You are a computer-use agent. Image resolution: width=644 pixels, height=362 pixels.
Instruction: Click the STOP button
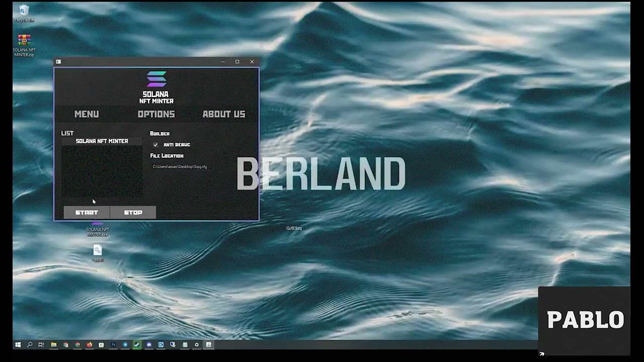[133, 213]
